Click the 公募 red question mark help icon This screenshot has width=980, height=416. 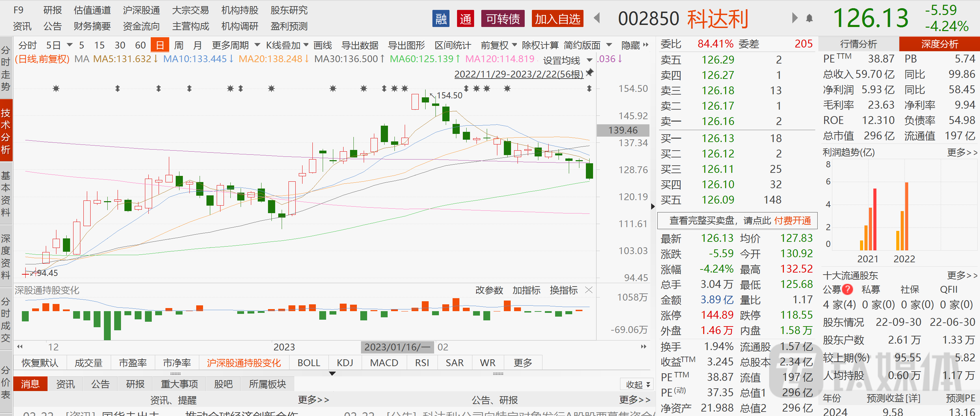pyautogui.click(x=847, y=289)
